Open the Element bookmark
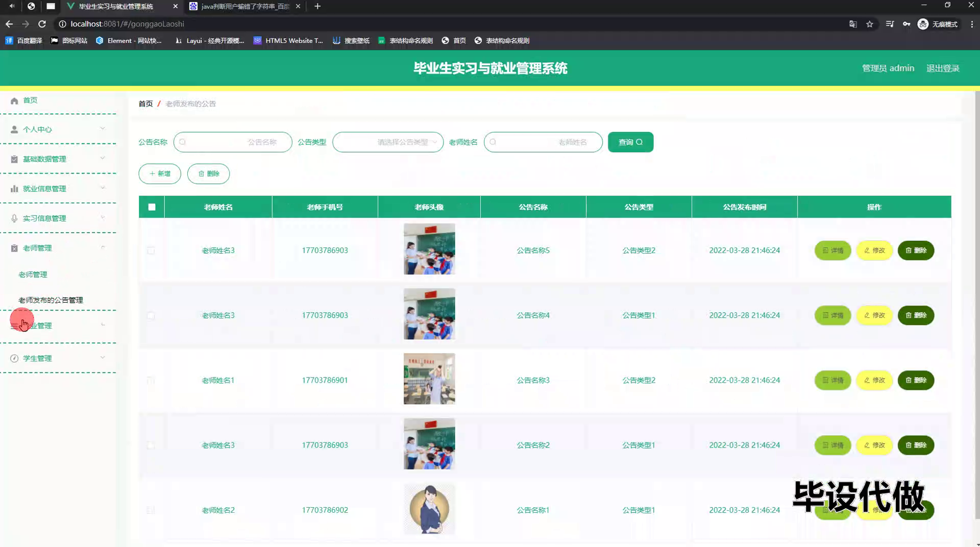 click(129, 41)
